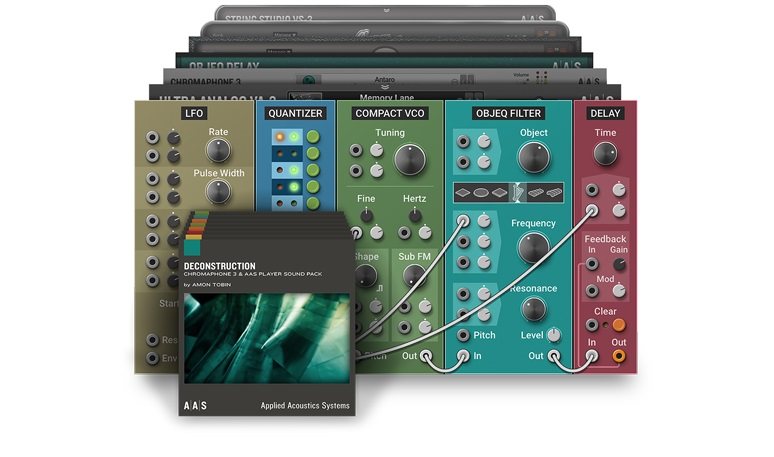
Task: Click the LFO Rate knob
Action: [218, 151]
